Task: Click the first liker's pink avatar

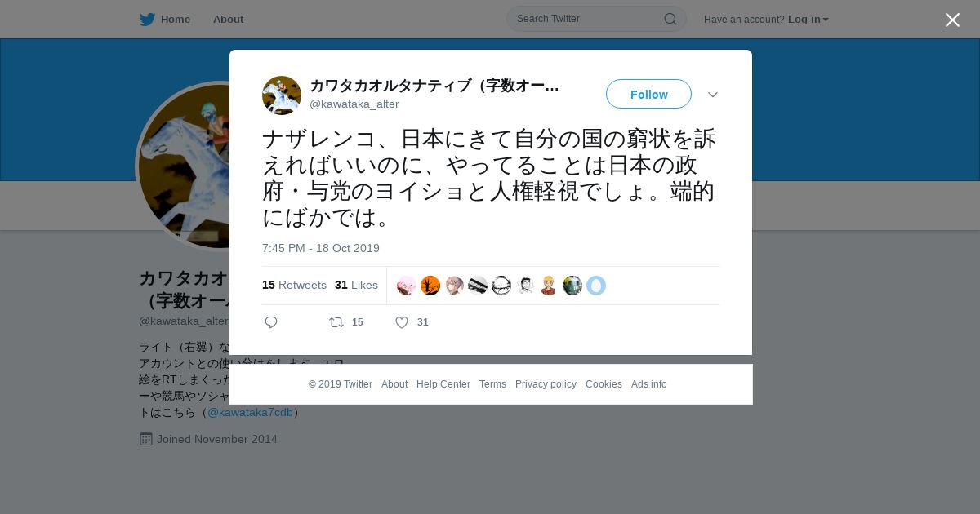Action: pos(406,286)
